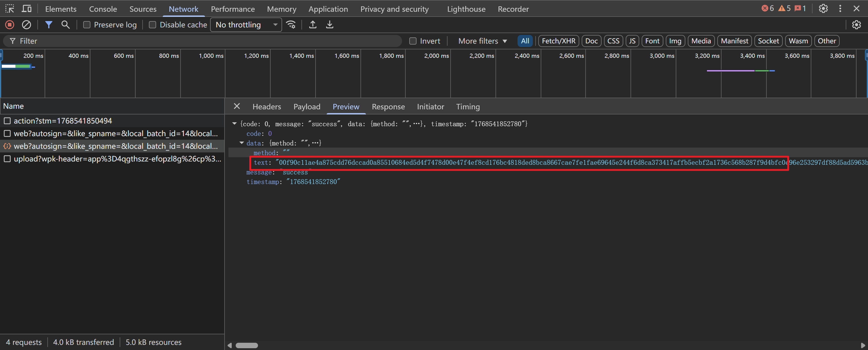This screenshot has height=350, width=868.
Task: Clear the network log
Action: pyautogui.click(x=26, y=25)
